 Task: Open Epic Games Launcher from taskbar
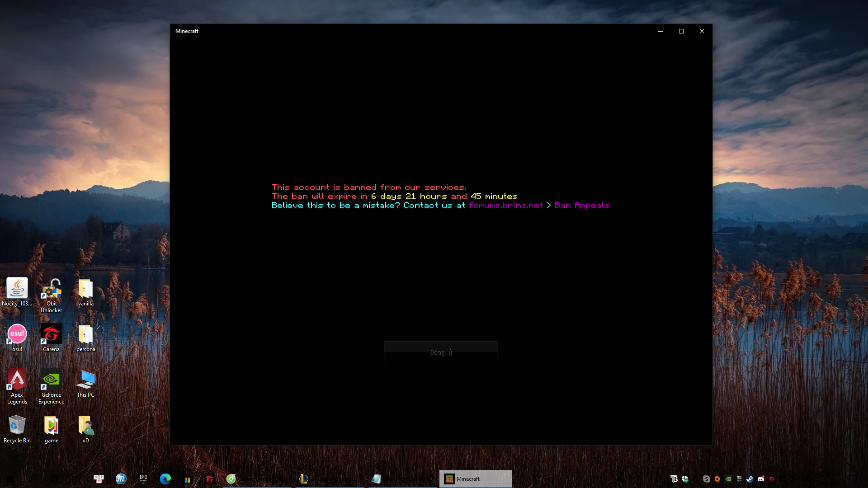pyautogui.click(x=143, y=479)
